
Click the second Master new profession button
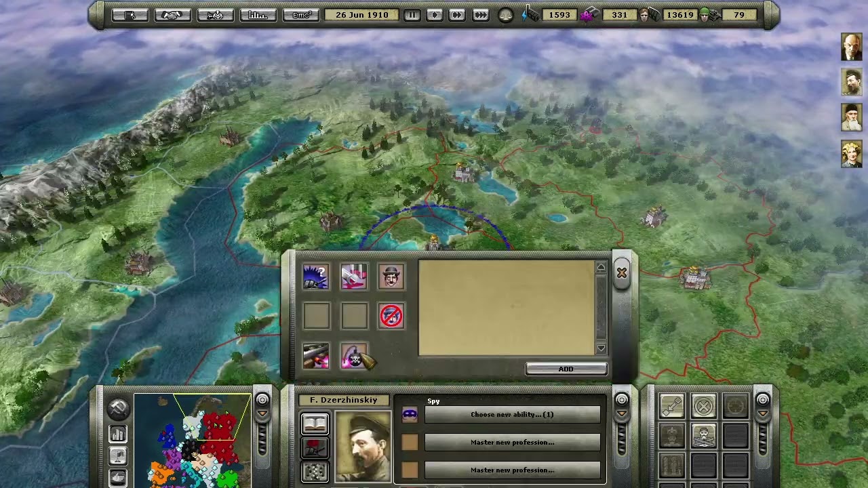tap(512, 470)
